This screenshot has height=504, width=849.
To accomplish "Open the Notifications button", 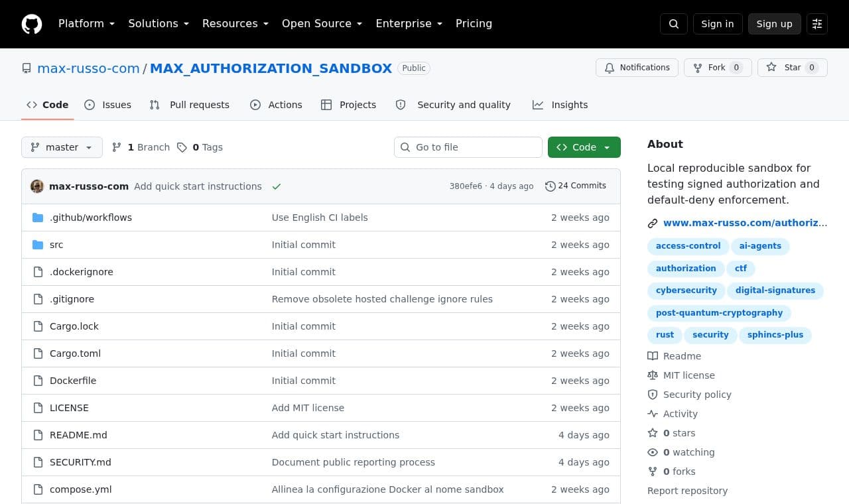I will point(637,68).
